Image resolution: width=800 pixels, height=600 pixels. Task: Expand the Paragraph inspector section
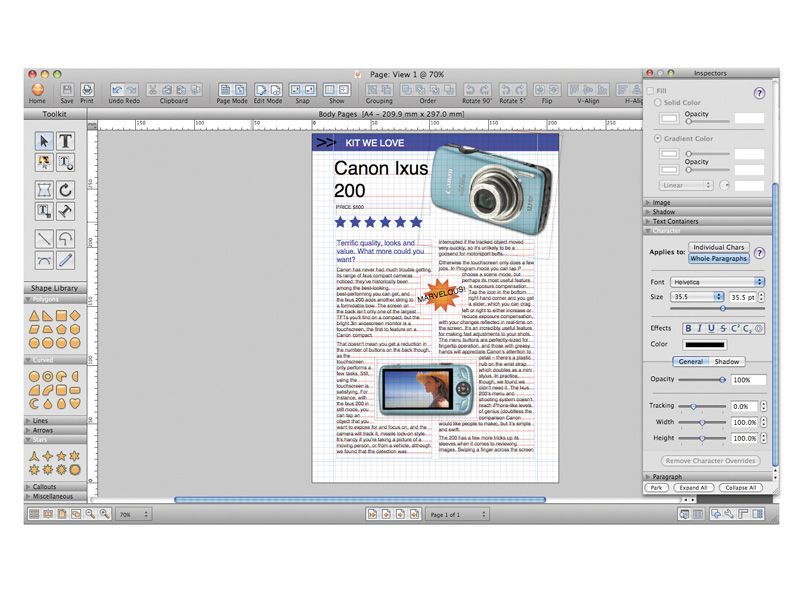click(x=708, y=477)
